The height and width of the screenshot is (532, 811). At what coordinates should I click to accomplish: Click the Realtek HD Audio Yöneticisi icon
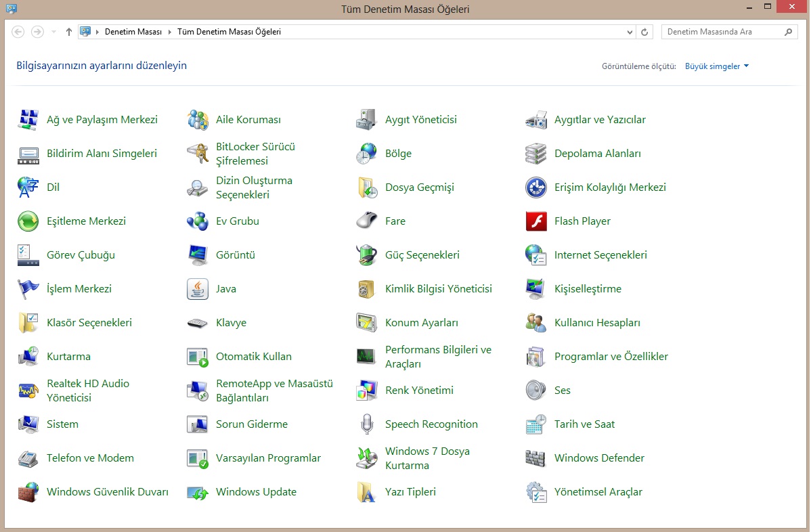point(28,391)
